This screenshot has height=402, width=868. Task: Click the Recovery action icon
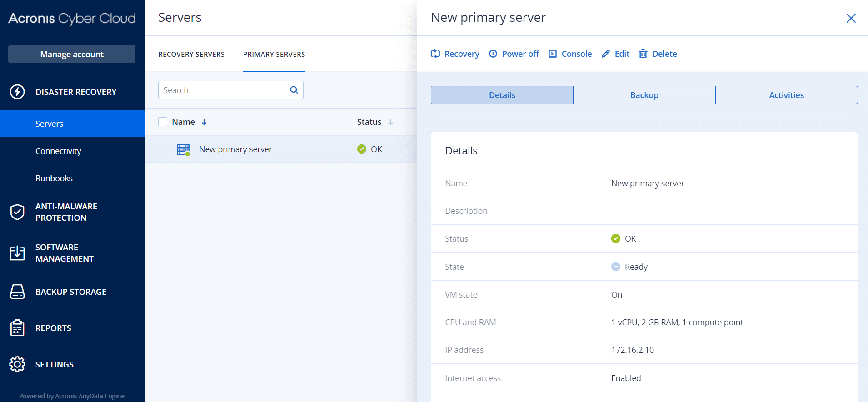coord(435,54)
